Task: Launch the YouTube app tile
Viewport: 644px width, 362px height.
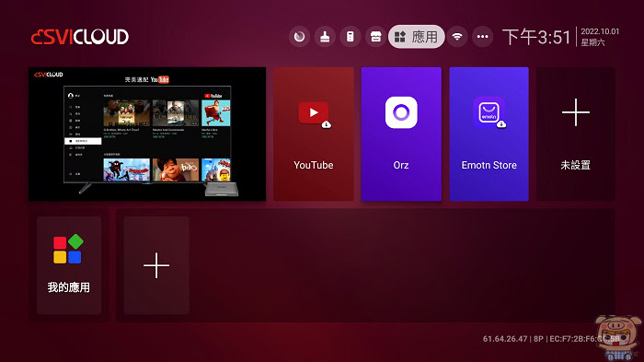Action: (314, 134)
